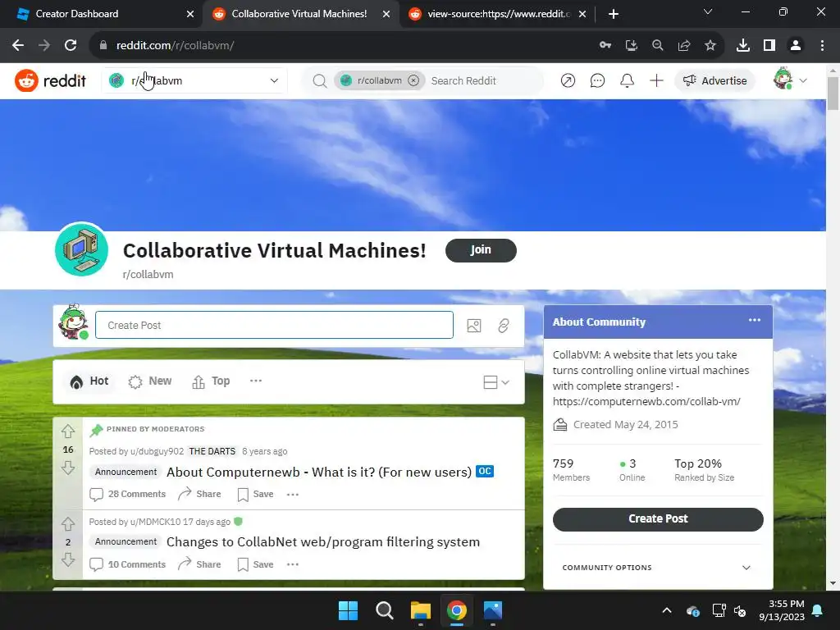Open notifications bell in Reddit header
This screenshot has height=630, width=840.
point(627,81)
